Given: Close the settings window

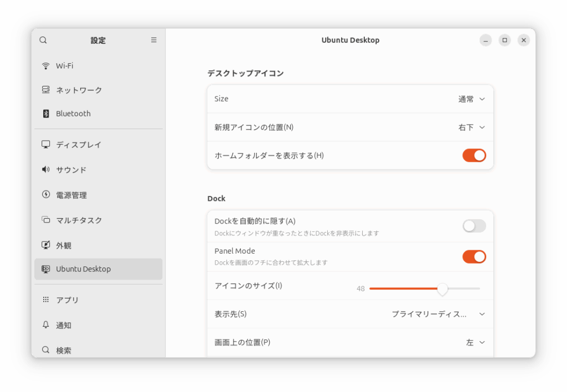Looking at the screenshot, I should pyautogui.click(x=524, y=40).
